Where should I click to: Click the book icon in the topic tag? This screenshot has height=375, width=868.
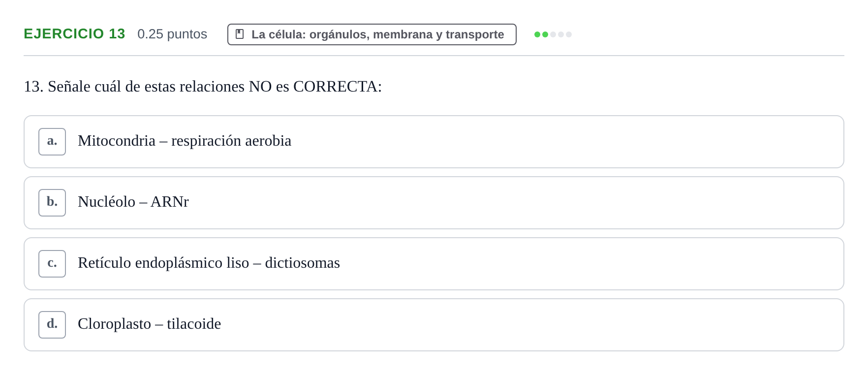click(x=240, y=34)
